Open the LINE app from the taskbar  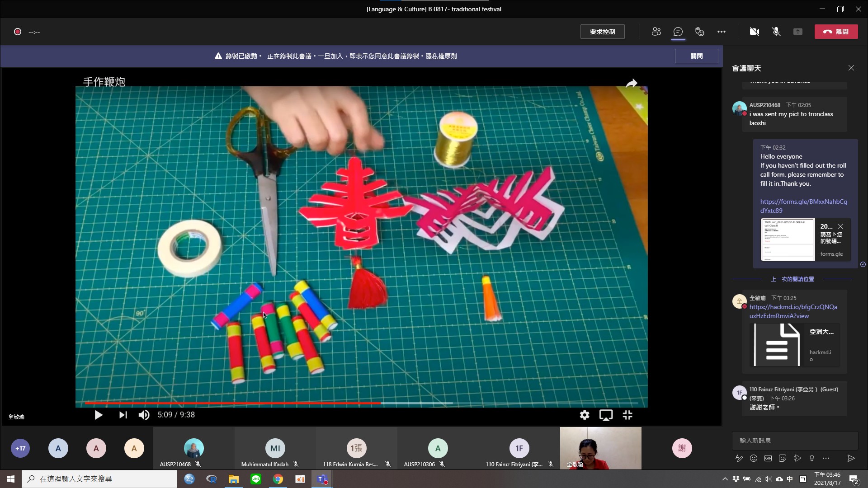click(x=255, y=479)
